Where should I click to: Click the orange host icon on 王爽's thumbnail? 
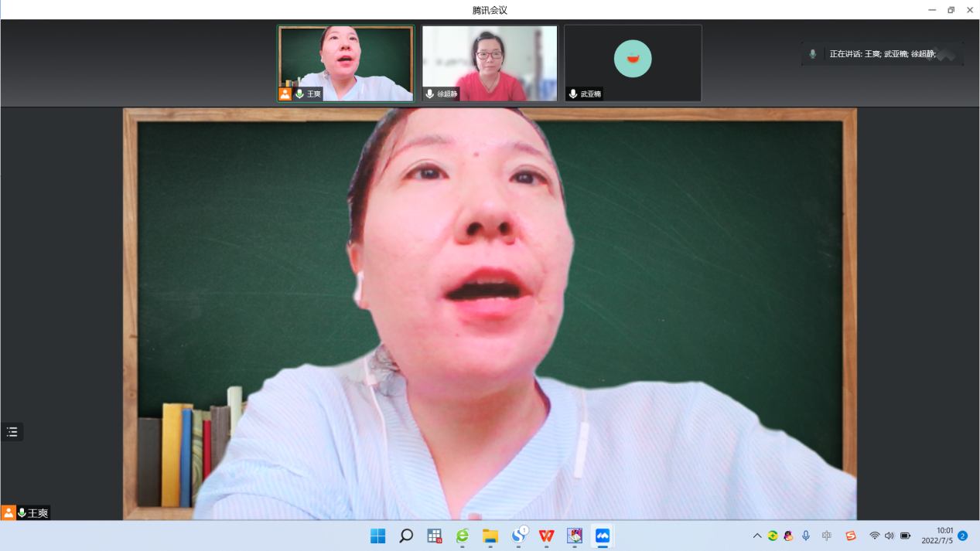pos(285,94)
